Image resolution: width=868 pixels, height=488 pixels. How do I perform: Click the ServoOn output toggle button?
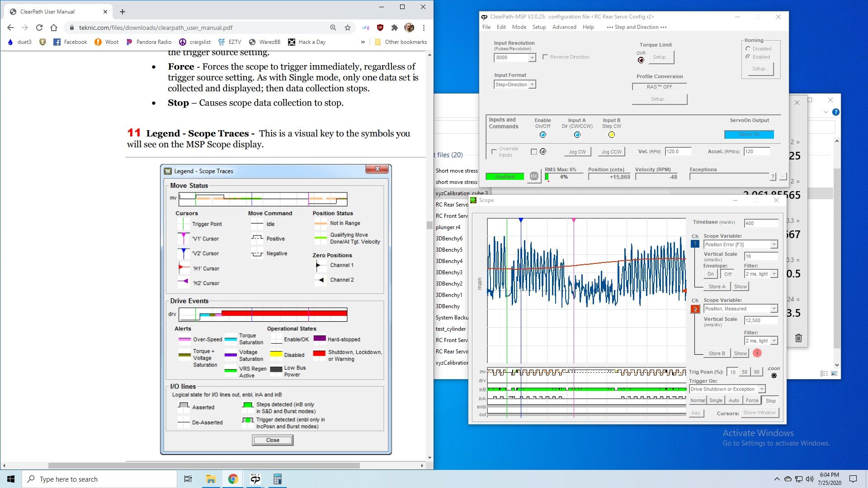750,133
